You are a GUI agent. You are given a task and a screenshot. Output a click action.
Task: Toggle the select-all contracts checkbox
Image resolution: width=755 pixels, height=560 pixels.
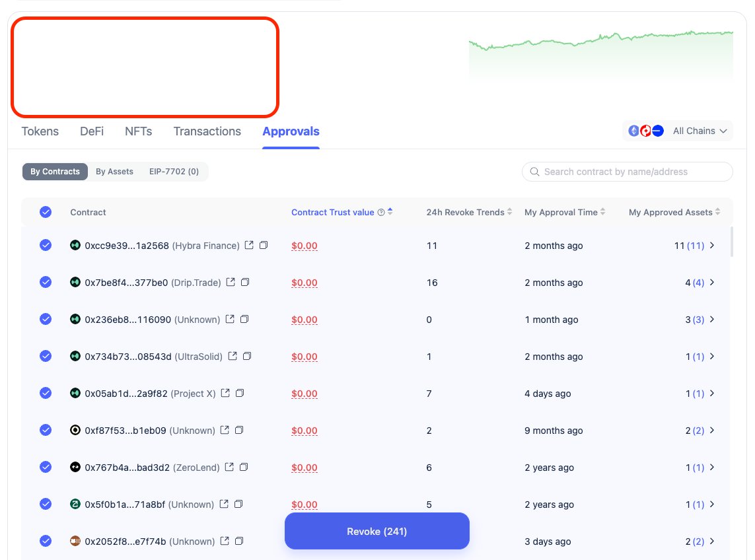point(46,212)
